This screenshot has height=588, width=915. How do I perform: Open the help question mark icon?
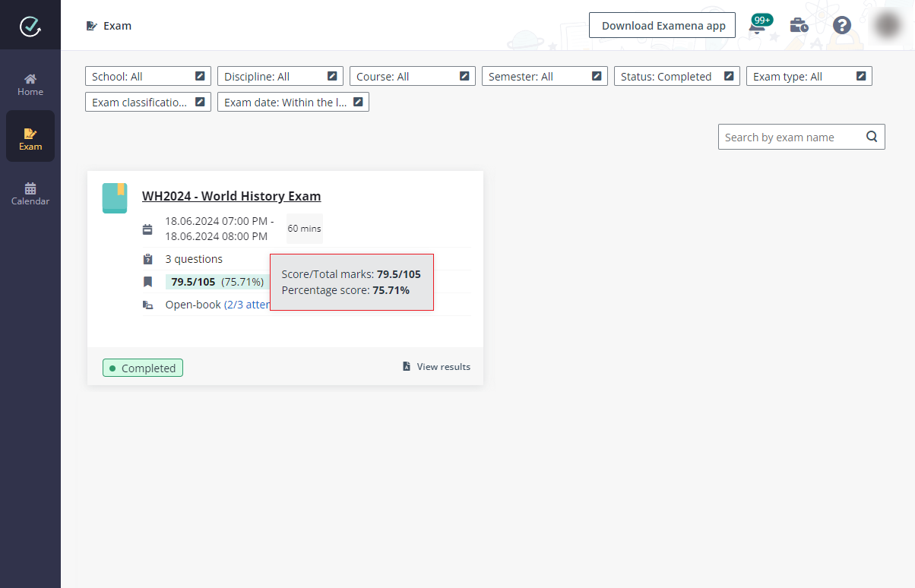(841, 26)
